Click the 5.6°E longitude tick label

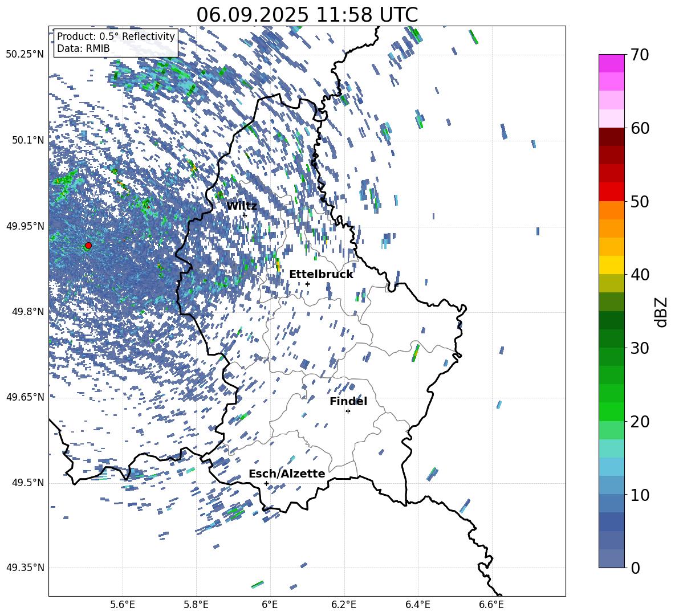click(123, 605)
